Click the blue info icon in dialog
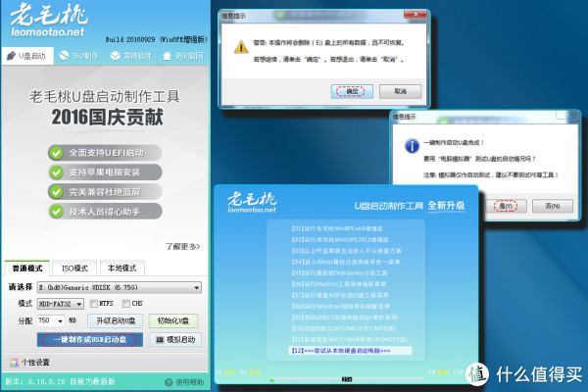This screenshot has height=392, width=588. coord(413,146)
